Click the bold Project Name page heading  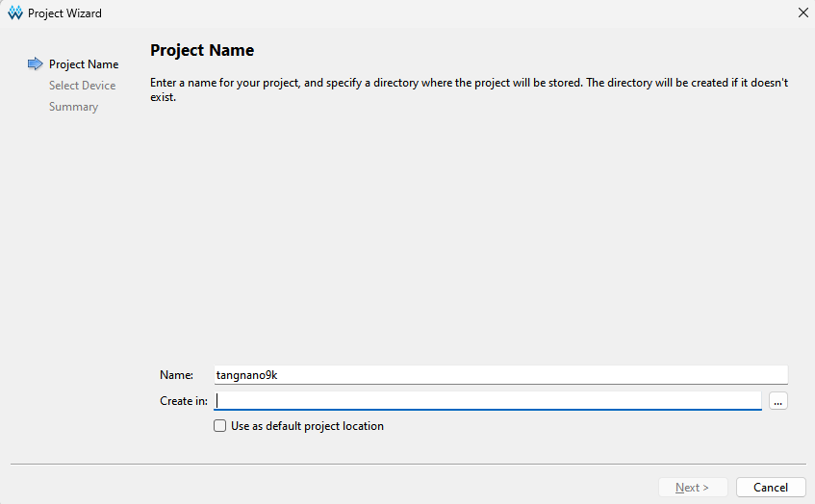(202, 50)
